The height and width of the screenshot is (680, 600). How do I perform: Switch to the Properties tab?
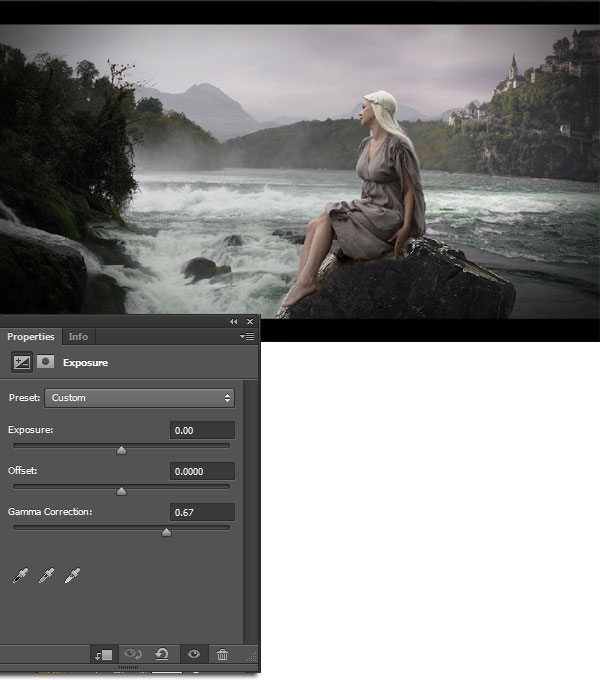click(x=31, y=337)
